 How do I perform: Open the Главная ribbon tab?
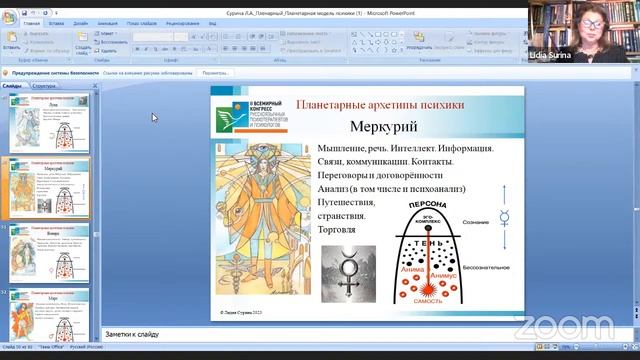point(31,24)
